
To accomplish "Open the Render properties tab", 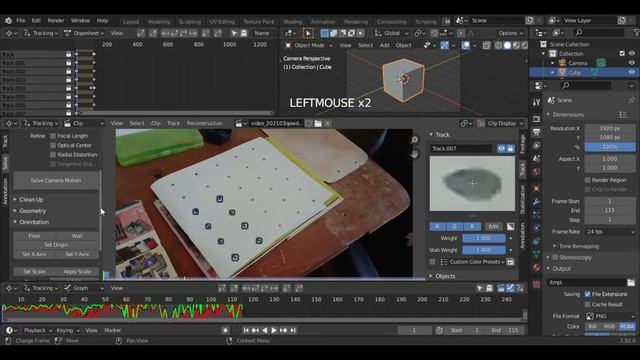I will [536, 119].
